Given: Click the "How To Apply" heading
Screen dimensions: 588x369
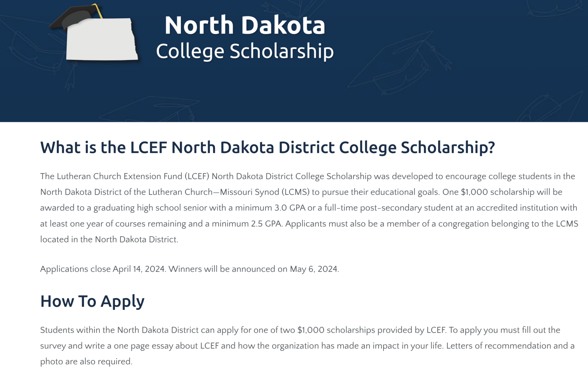Looking at the screenshot, I should pos(92,301).
